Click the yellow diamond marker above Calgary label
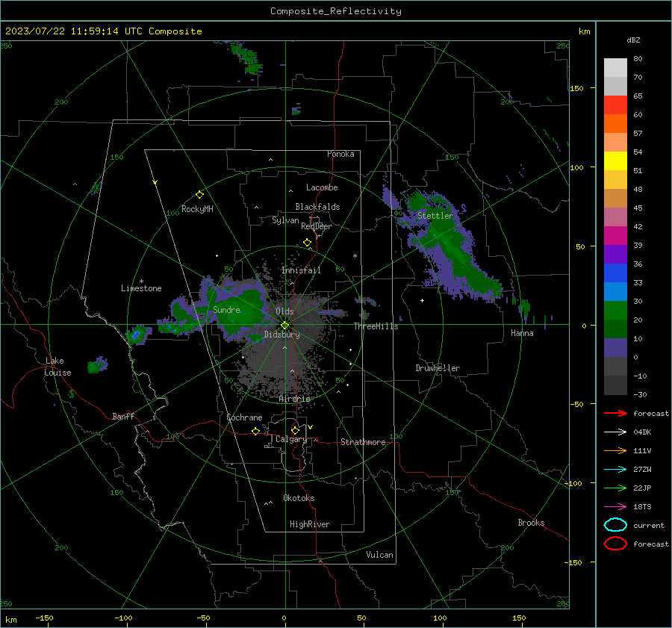The height and width of the screenshot is (628, 672). tap(295, 430)
